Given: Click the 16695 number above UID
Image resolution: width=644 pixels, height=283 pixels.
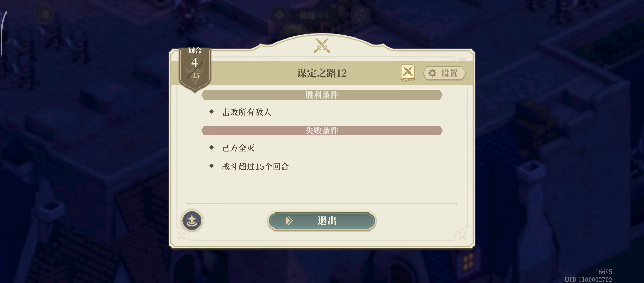Looking at the screenshot, I should (603, 272).
